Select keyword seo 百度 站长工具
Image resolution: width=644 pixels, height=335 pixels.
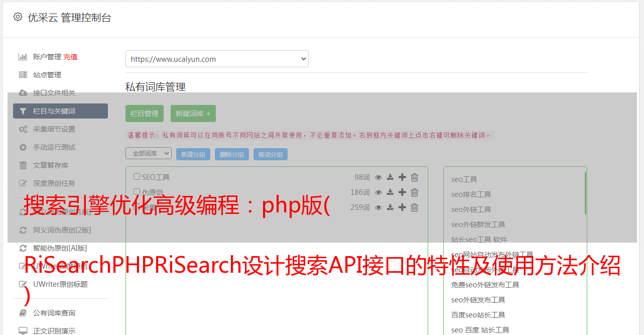click(x=480, y=330)
